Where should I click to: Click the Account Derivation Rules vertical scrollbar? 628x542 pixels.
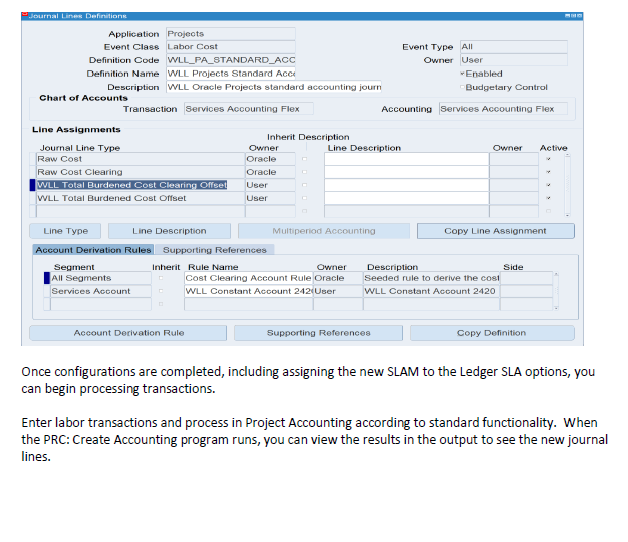pyautogui.click(x=556, y=291)
